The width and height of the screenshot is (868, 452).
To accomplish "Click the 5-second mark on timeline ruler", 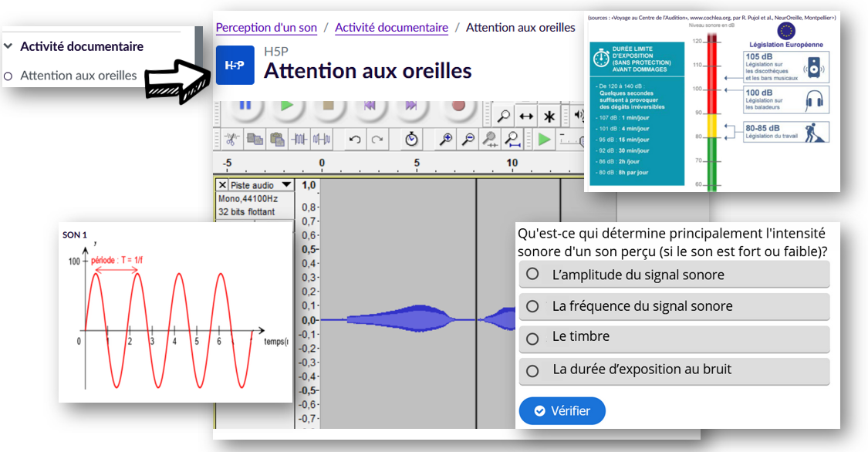I will pyautogui.click(x=417, y=164).
